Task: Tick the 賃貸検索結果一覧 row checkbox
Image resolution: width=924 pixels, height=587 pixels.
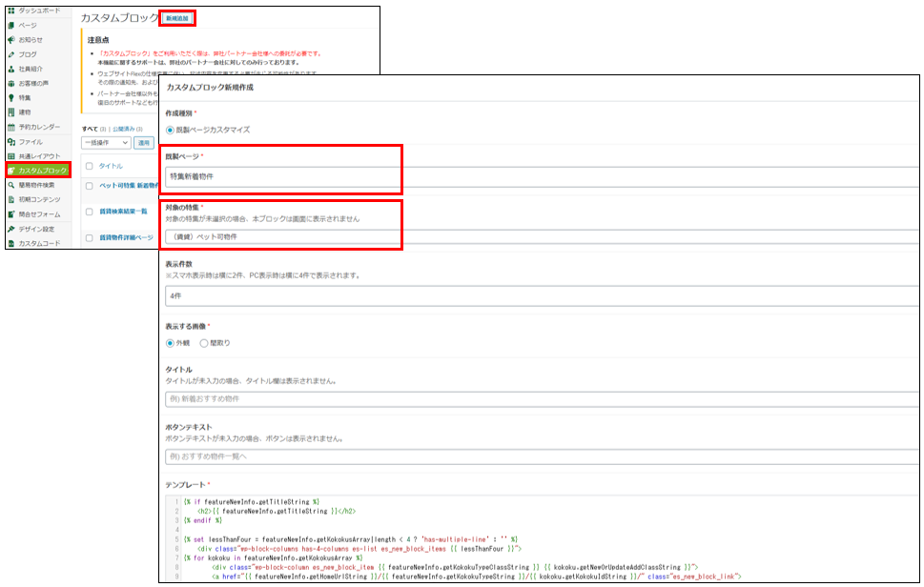Action: click(x=89, y=212)
